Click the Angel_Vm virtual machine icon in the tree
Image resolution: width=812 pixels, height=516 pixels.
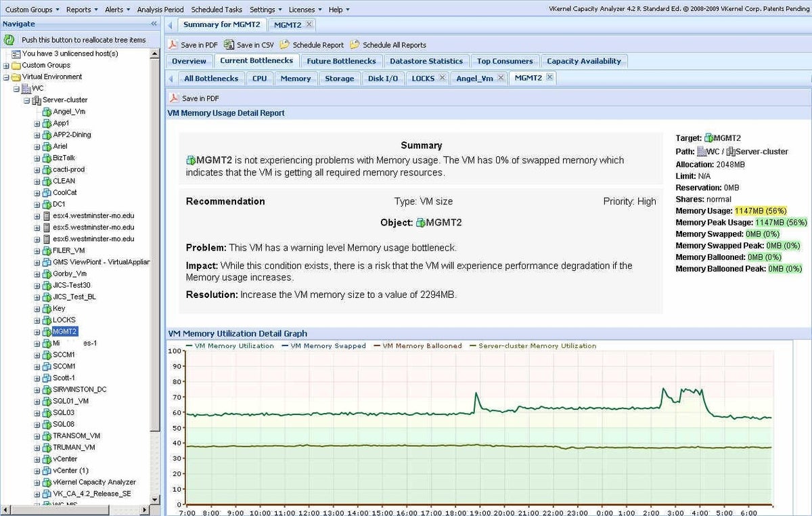pyautogui.click(x=47, y=112)
